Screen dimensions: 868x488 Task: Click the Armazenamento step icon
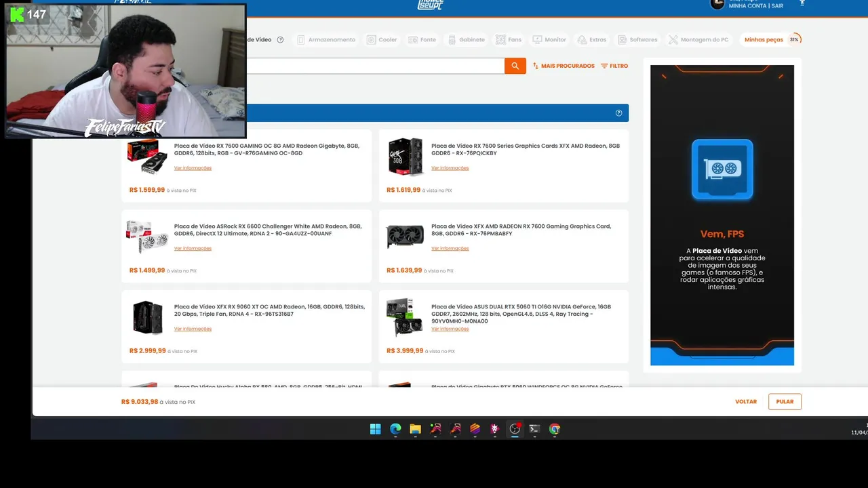tap(301, 40)
